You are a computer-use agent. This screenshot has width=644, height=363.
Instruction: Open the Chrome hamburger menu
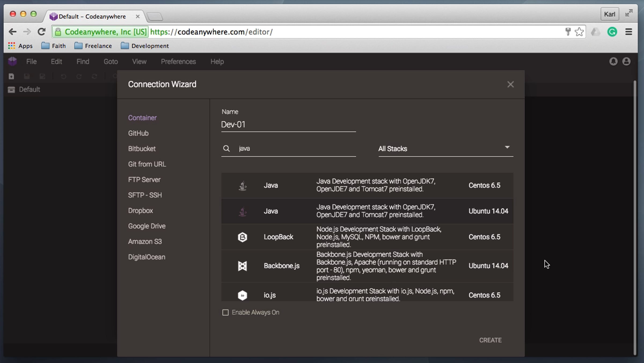(x=629, y=32)
